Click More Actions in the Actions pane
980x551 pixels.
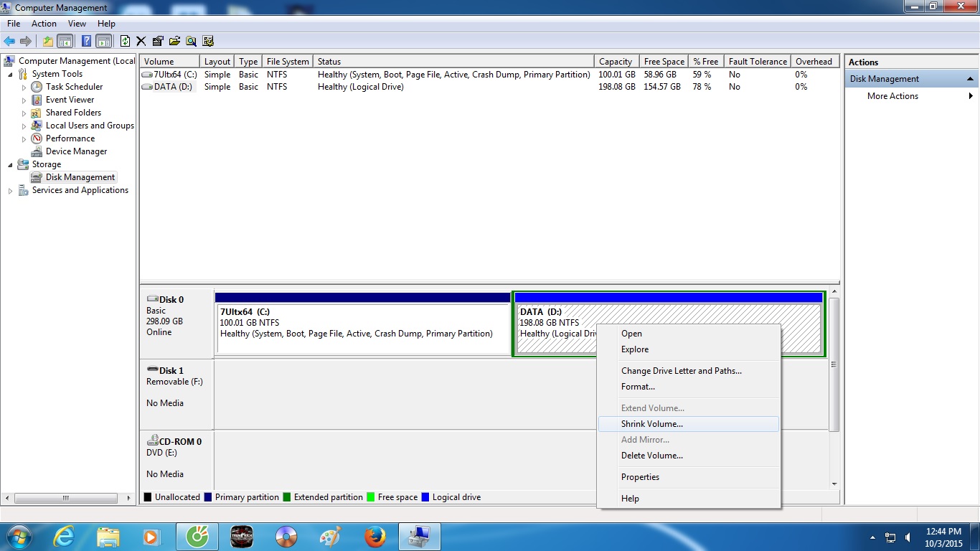(x=892, y=96)
